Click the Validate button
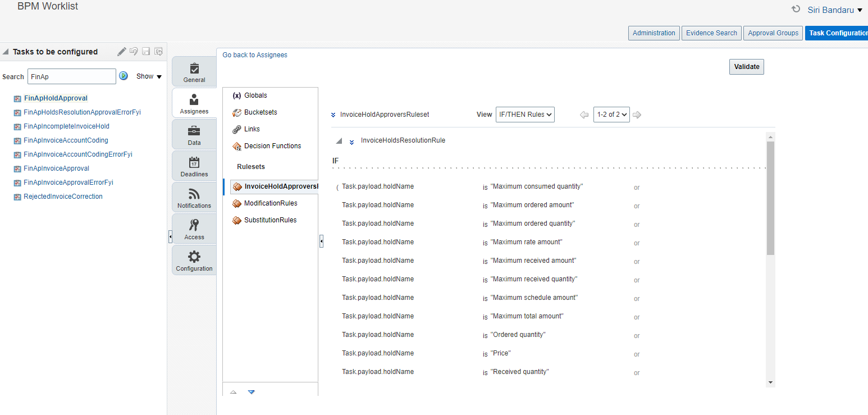Image resolution: width=868 pixels, height=415 pixels. tap(746, 66)
